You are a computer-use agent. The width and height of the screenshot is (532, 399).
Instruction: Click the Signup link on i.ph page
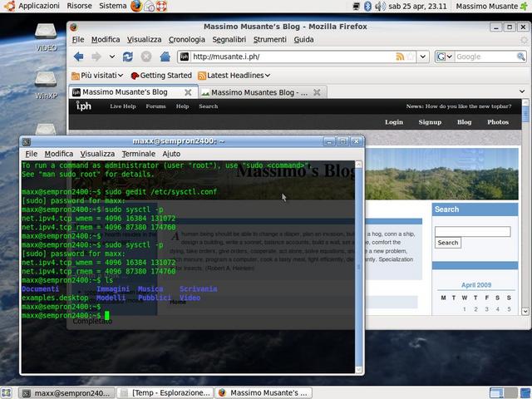(430, 122)
